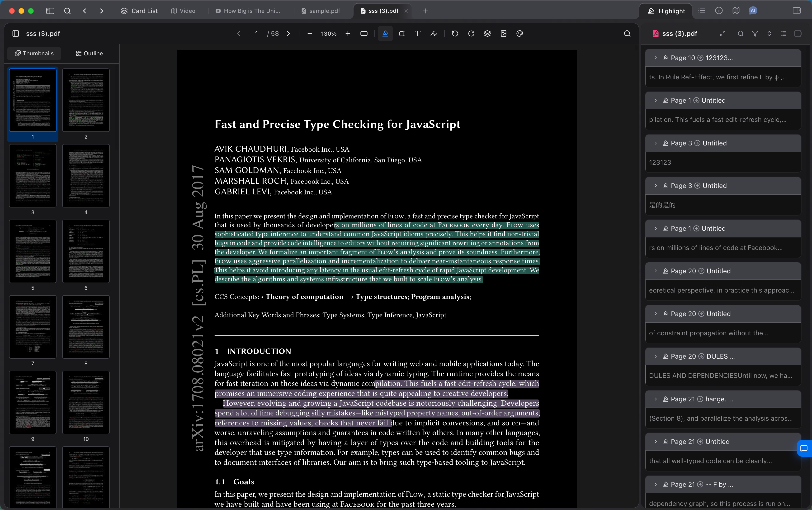
Task: Expand the Page 3 Untitled '123123' card
Action: point(656,143)
